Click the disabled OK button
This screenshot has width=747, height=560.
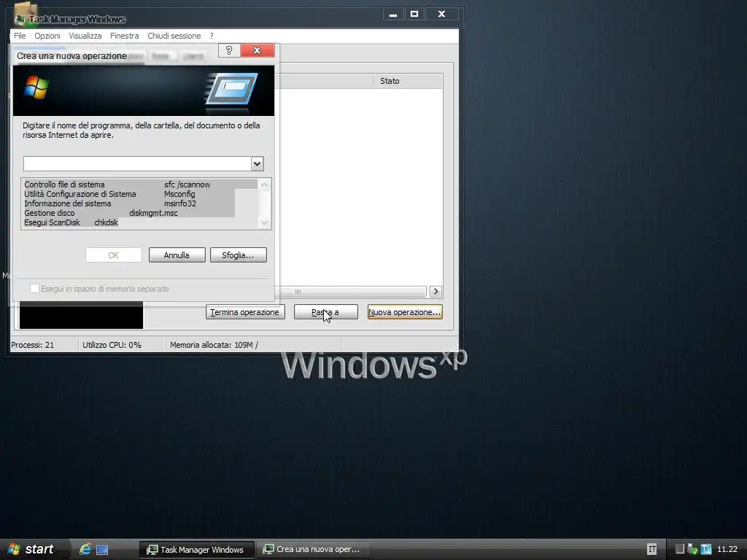coord(113,254)
